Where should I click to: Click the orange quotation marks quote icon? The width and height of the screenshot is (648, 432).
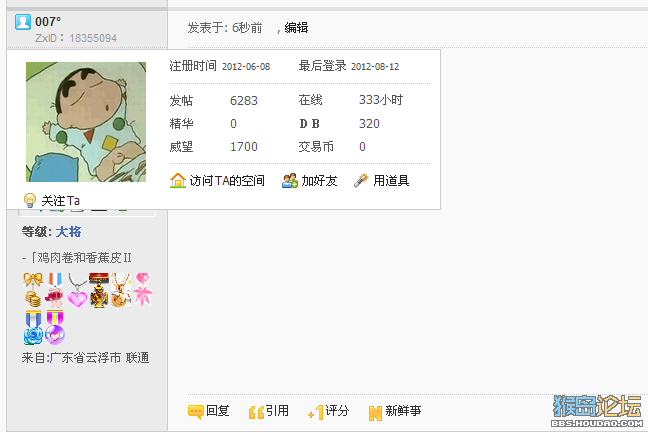click(256, 412)
